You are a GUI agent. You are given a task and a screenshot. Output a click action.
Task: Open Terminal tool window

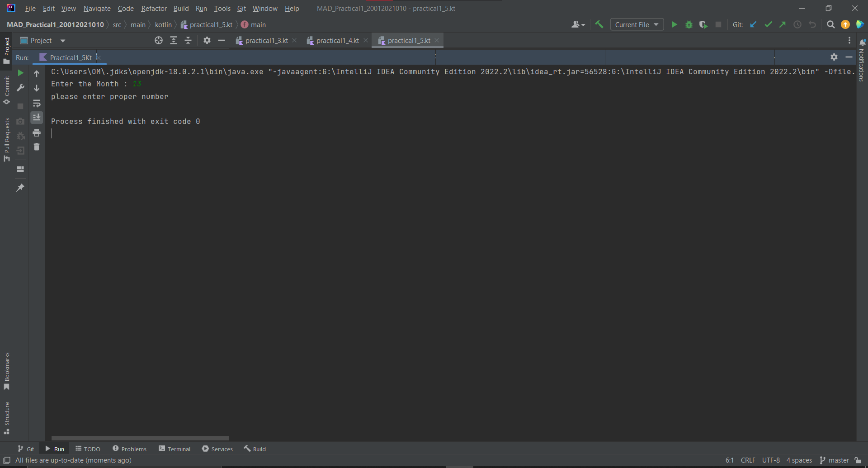[175, 449]
